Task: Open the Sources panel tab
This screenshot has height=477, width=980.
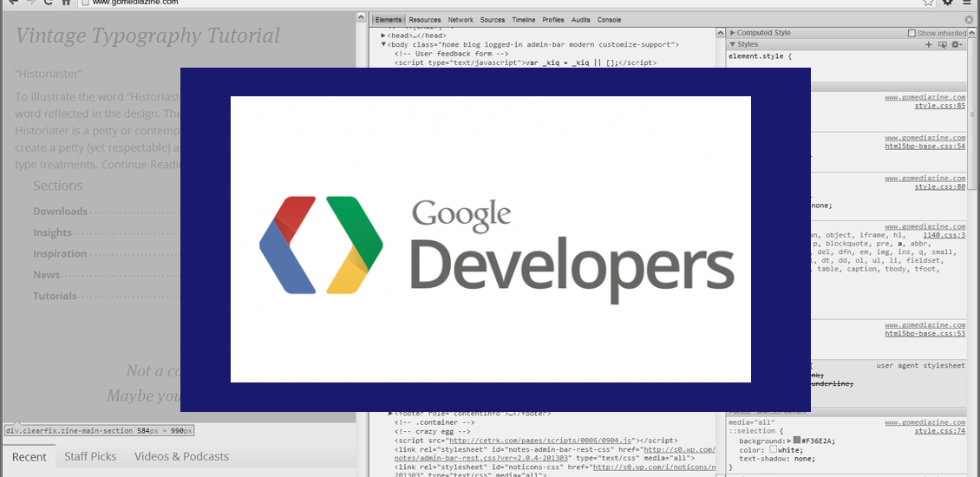Action: (493, 20)
